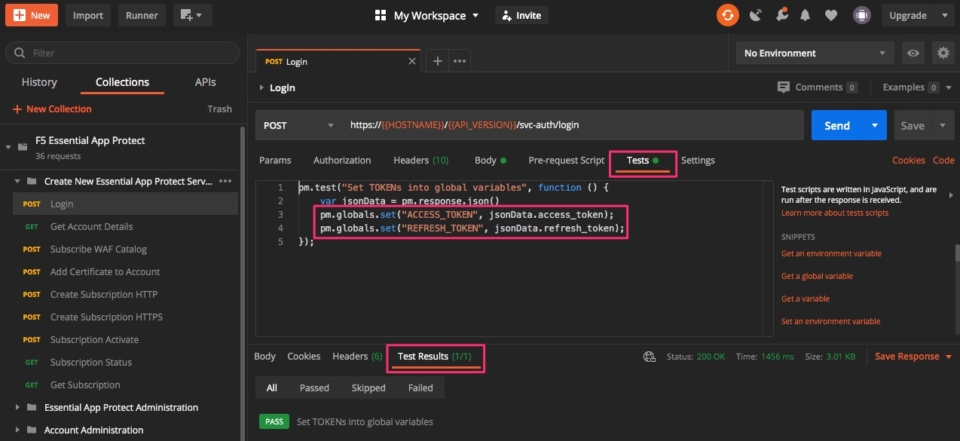Image resolution: width=960 pixels, height=441 pixels.
Task: Click the network globe icon by Status
Action: [650, 356]
